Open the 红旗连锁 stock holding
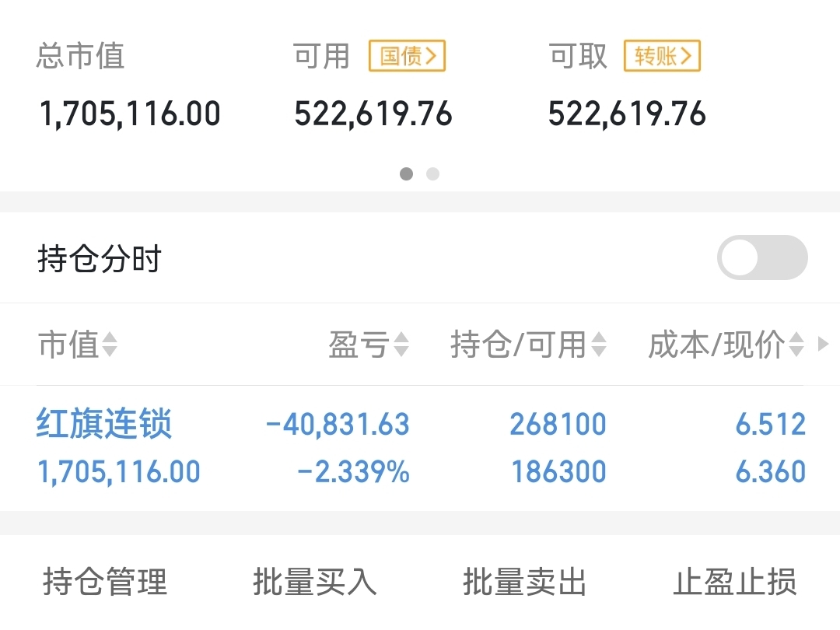The width and height of the screenshot is (840, 630). click(104, 425)
